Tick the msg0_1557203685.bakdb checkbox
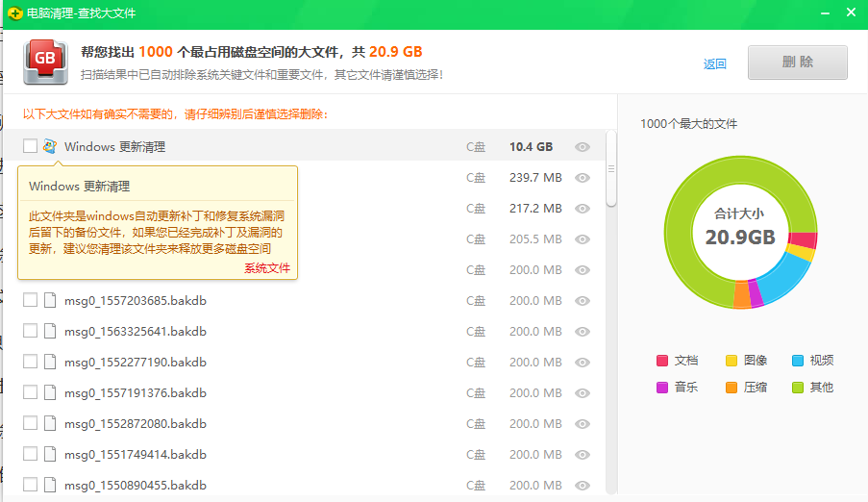 click(30, 301)
